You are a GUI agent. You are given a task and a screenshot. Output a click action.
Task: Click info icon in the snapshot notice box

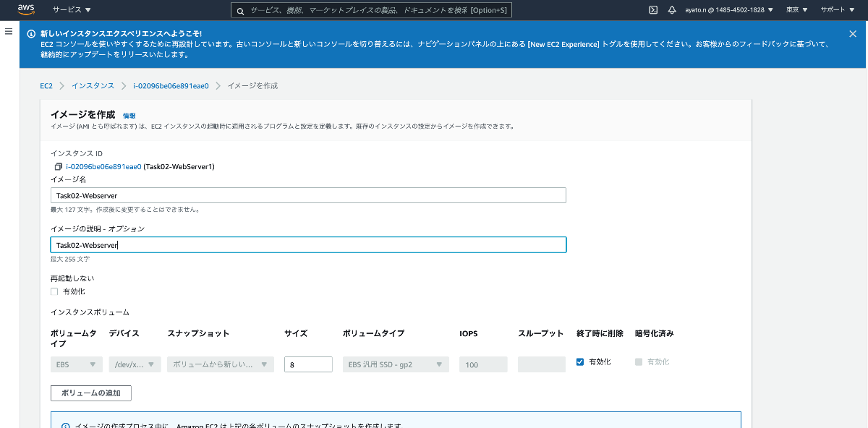click(66, 427)
